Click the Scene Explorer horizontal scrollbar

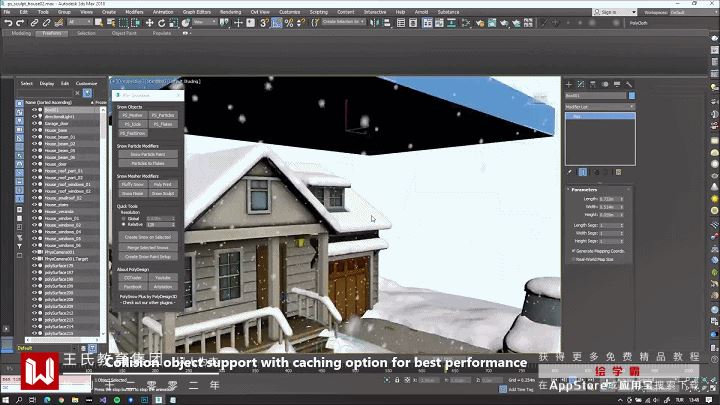click(63, 340)
